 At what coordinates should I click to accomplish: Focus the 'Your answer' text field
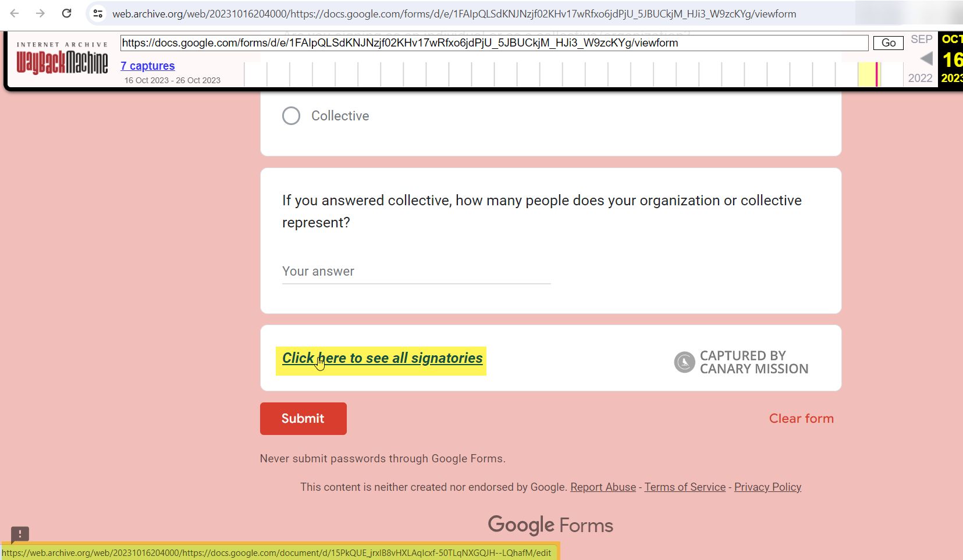(416, 272)
